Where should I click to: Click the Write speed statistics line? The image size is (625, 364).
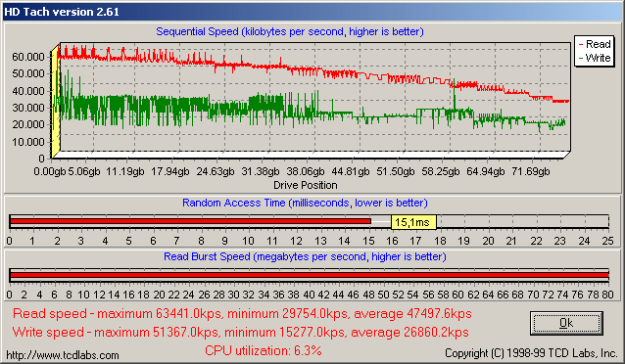240,332
